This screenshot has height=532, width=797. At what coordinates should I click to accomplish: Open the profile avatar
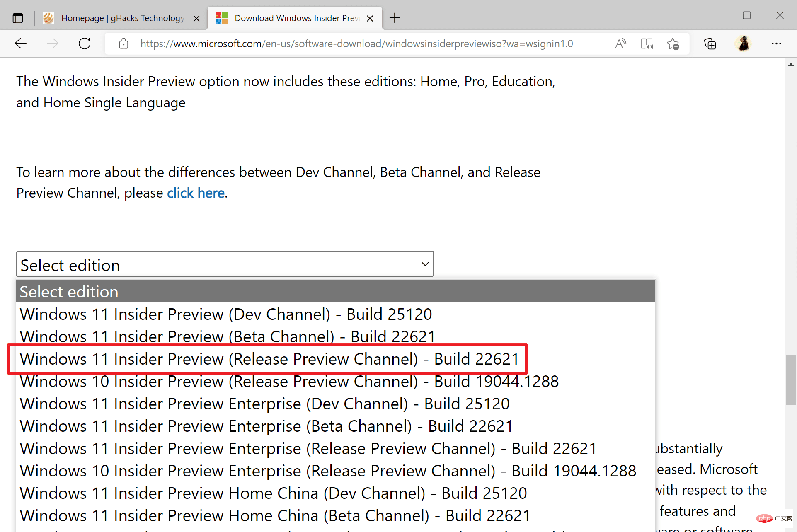point(743,44)
